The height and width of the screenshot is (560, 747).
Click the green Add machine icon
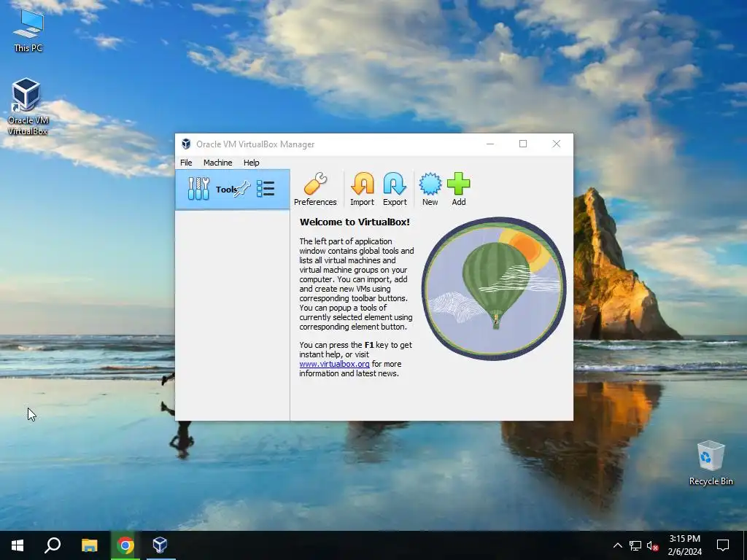[x=458, y=189]
